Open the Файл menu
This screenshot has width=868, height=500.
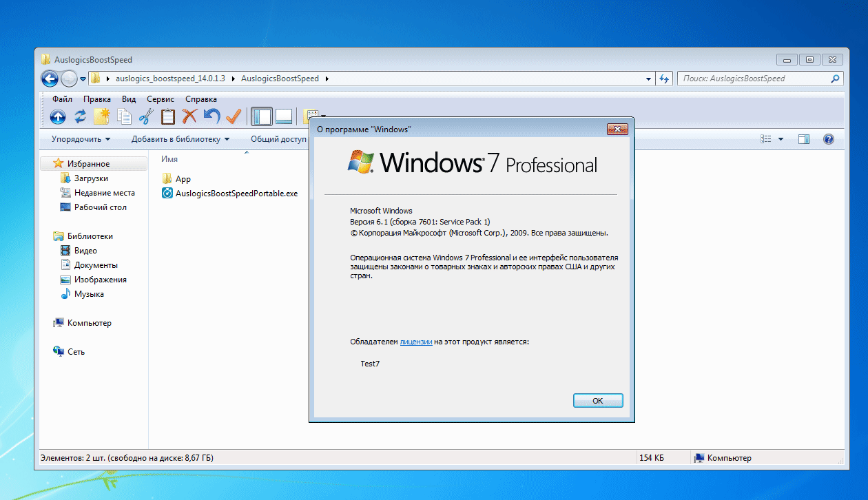pos(62,99)
